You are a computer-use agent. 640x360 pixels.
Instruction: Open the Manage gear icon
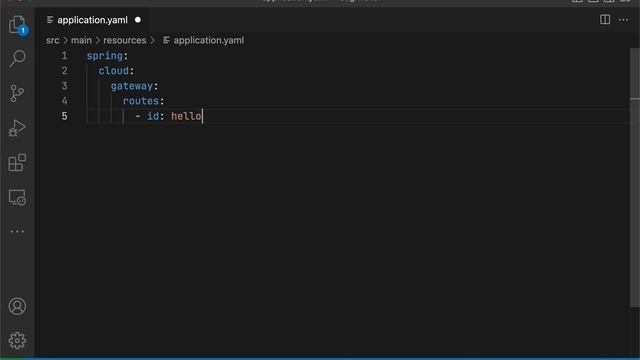click(17, 340)
